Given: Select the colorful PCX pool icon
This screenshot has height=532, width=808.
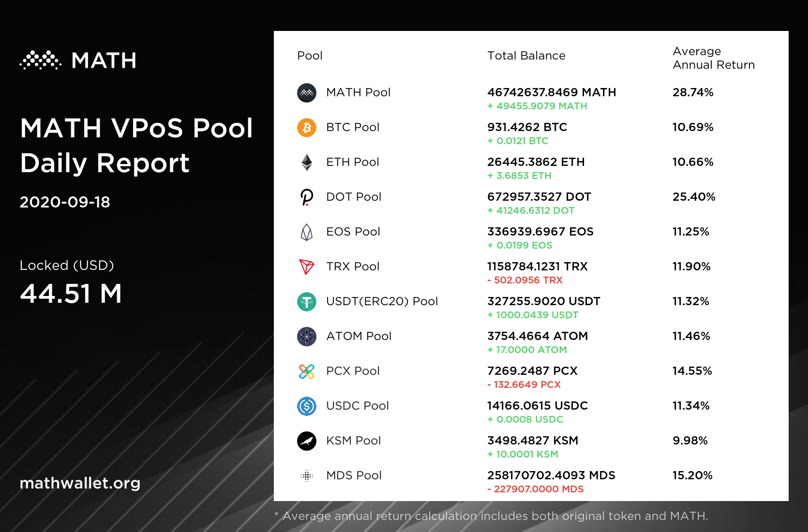Looking at the screenshot, I should [x=306, y=371].
